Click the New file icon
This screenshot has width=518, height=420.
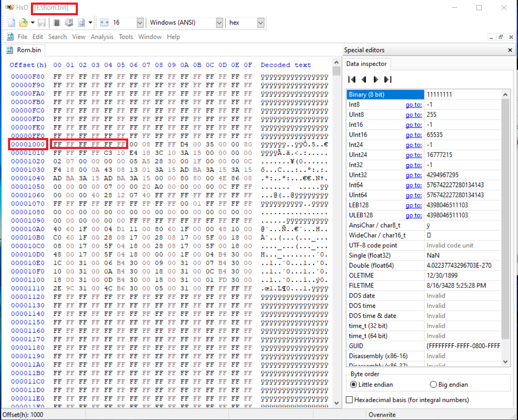click(x=12, y=22)
